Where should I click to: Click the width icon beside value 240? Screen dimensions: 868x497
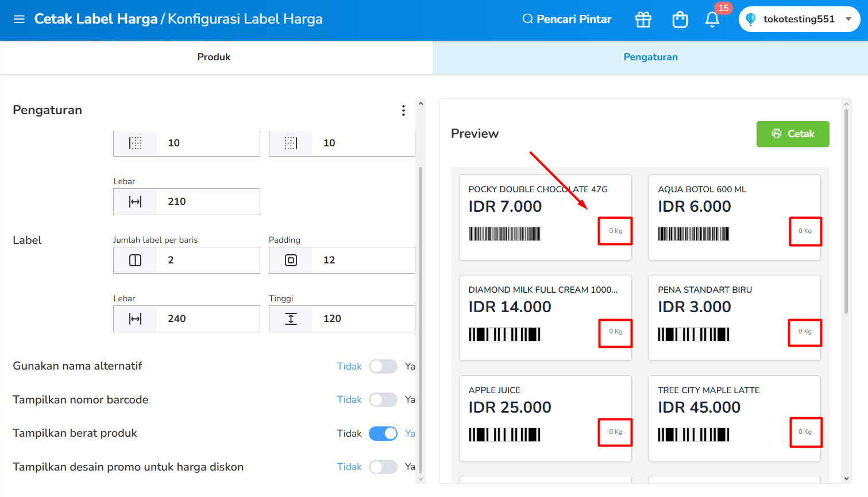click(x=135, y=319)
